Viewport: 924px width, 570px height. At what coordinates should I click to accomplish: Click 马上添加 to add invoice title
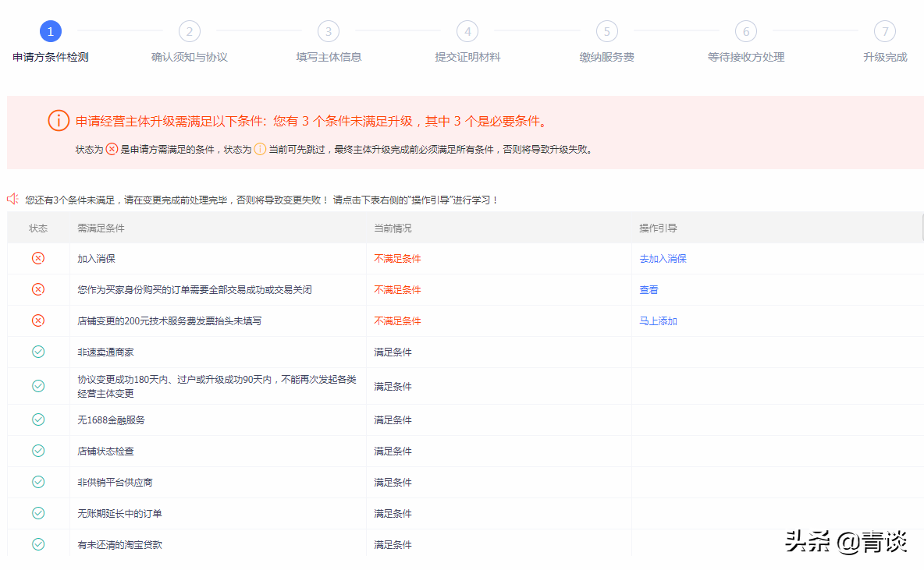(658, 321)
